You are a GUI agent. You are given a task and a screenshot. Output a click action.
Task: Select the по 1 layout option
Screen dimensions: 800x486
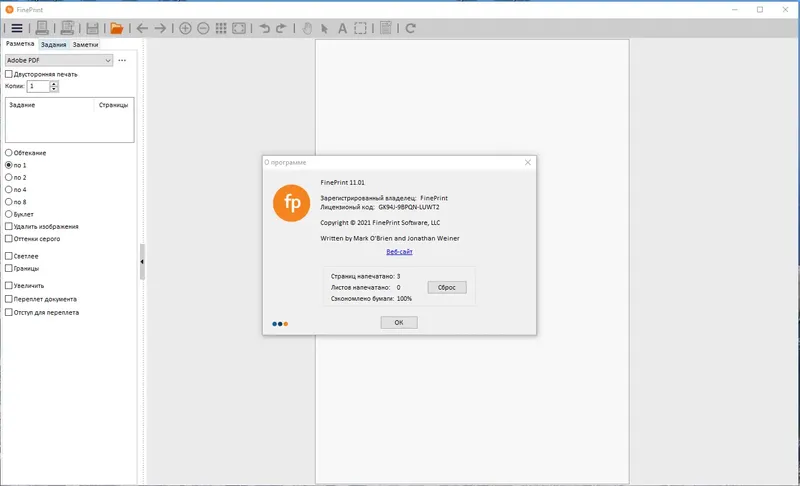9,165
